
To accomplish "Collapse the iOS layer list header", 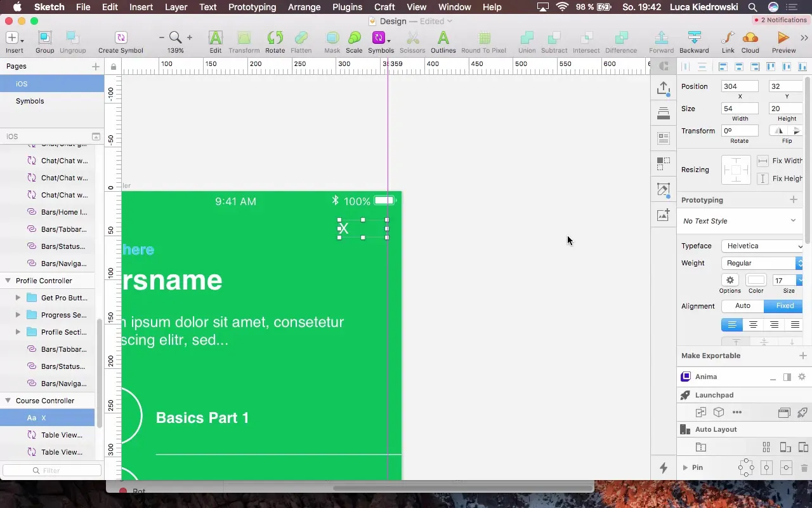I will 96,137.
